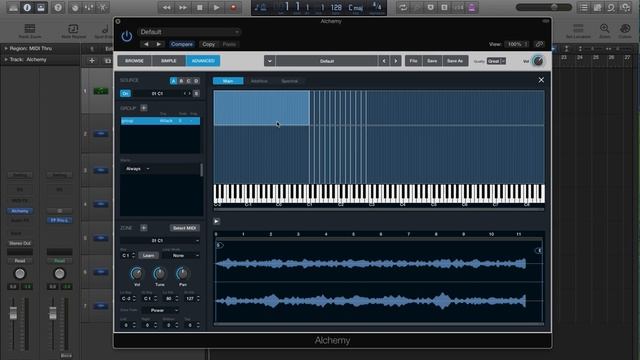Expand the Region MIDI Thru disclosure triangle

6,48
